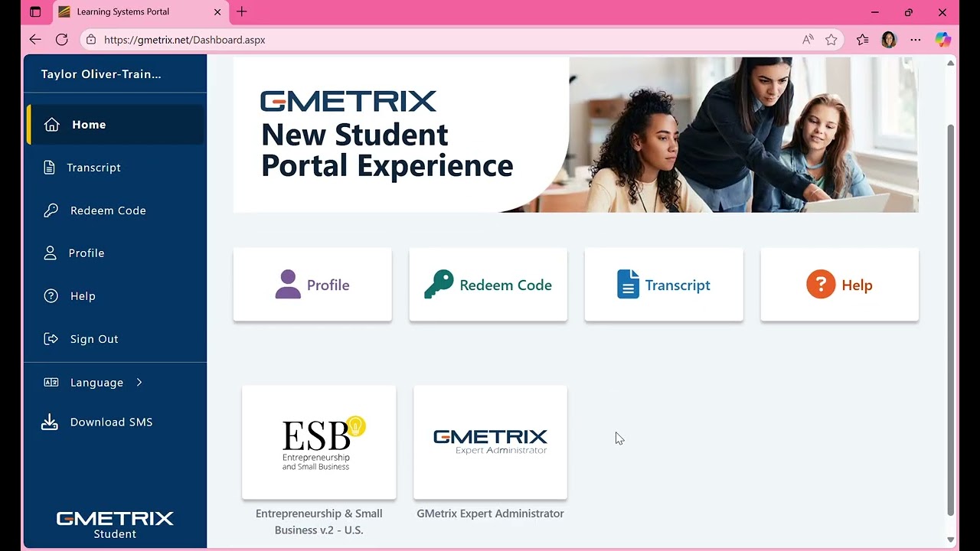Open the Transcript card button
This screenshot has height=551, width=980.
(664, 285)
